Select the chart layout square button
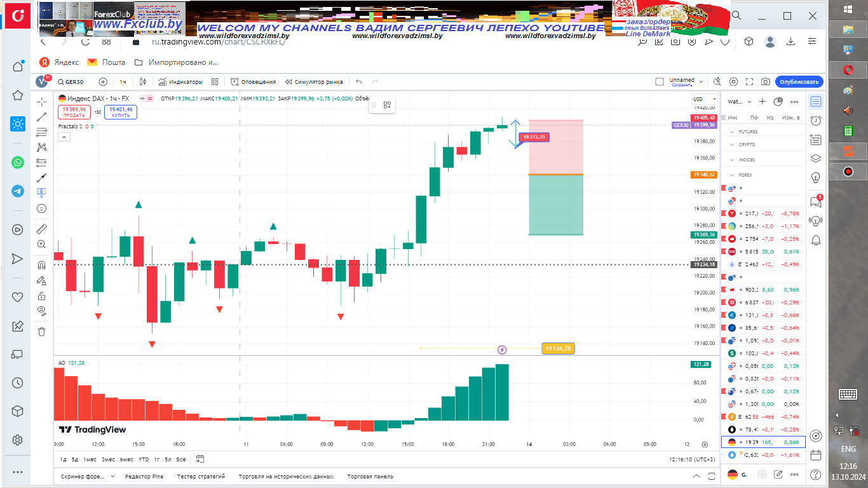 tap(660, 82)
